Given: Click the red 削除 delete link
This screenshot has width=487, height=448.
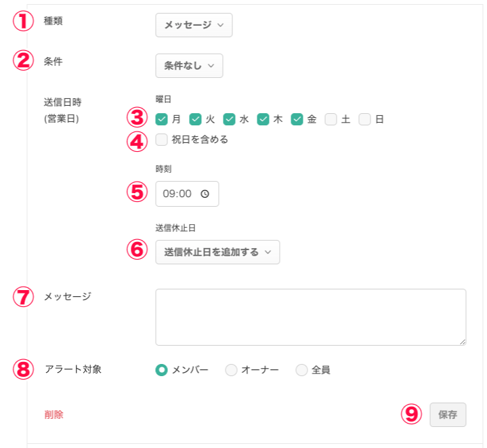Looking at the screenshot, I should tap(54, 415).
